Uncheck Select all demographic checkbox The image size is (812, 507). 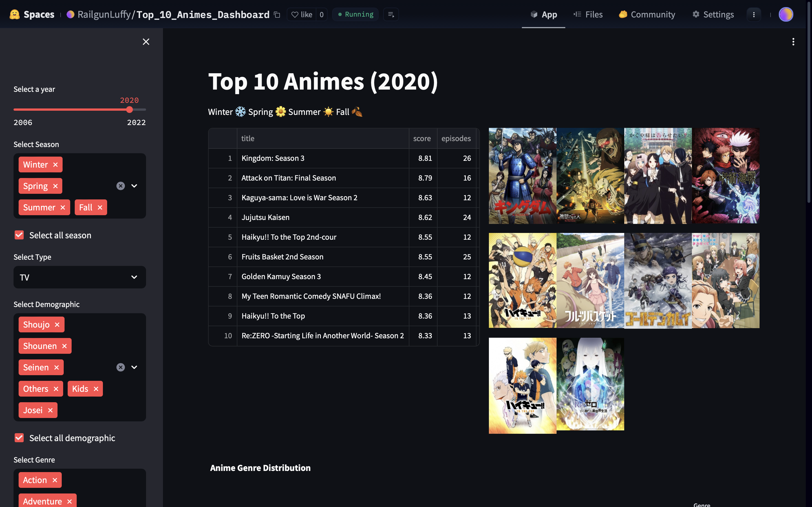click(x=19, y=438)
